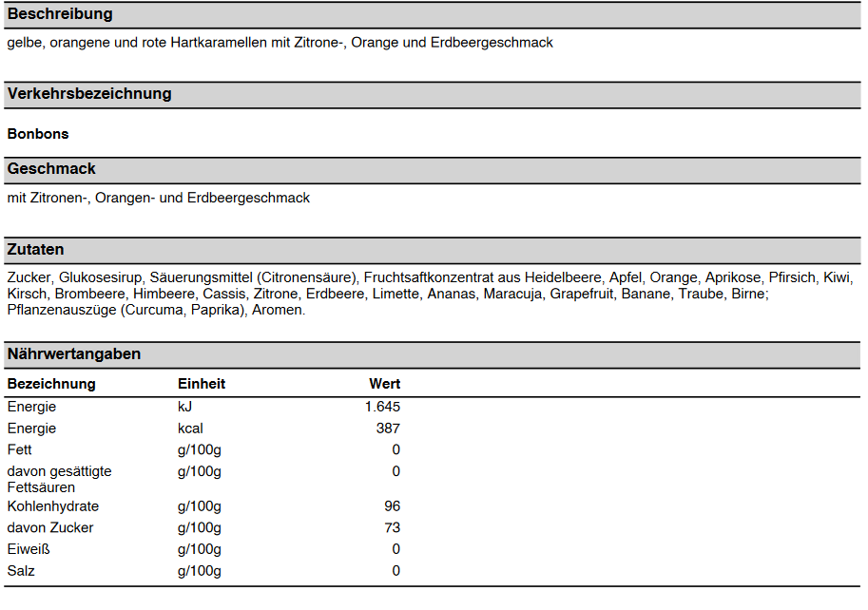
Task: Select the Salz row label
Action: coord(21,571)
